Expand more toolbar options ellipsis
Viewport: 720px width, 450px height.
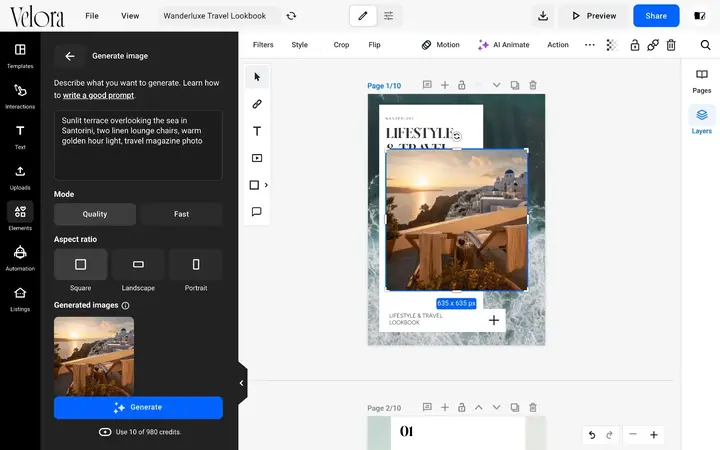click(590, 45)
